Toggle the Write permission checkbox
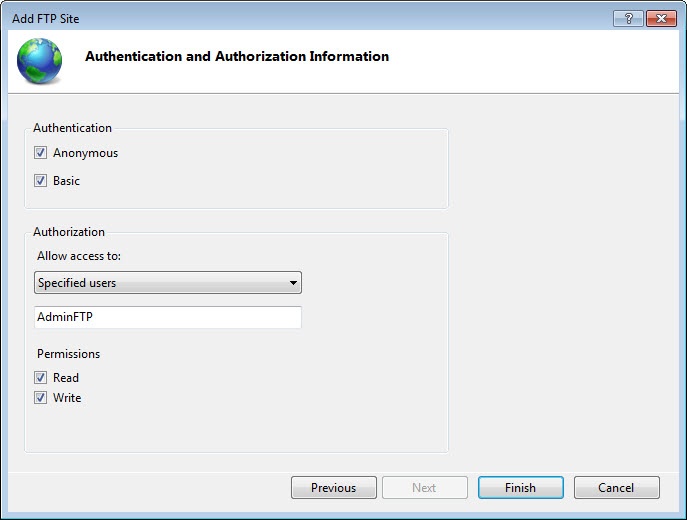The height and width of the screenshot is (520, 687). (x=41, y=398)
